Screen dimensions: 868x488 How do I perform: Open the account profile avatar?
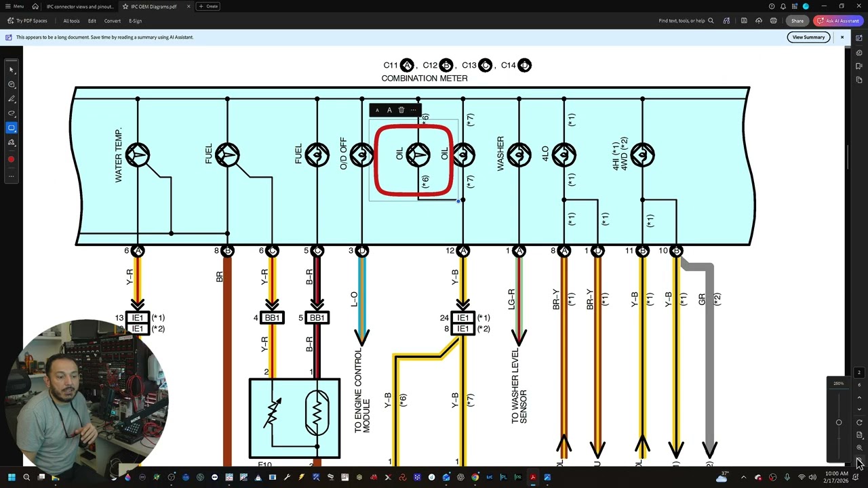point(806,6)
